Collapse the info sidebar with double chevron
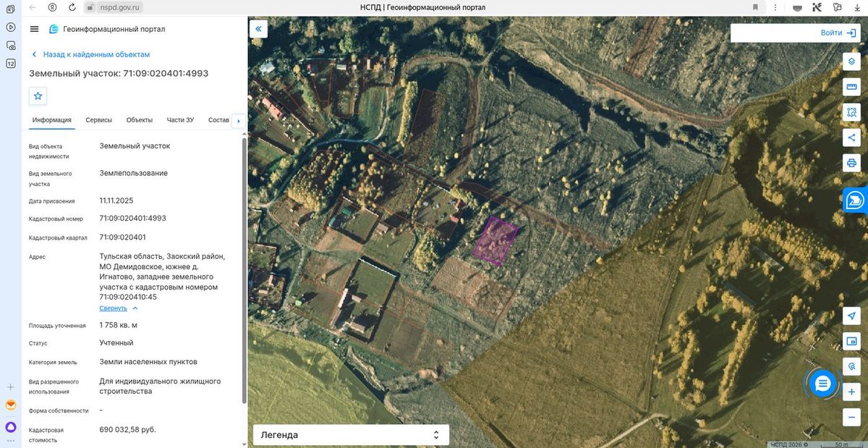Viewport: 868px width, 448px height. tap(259, 29)
